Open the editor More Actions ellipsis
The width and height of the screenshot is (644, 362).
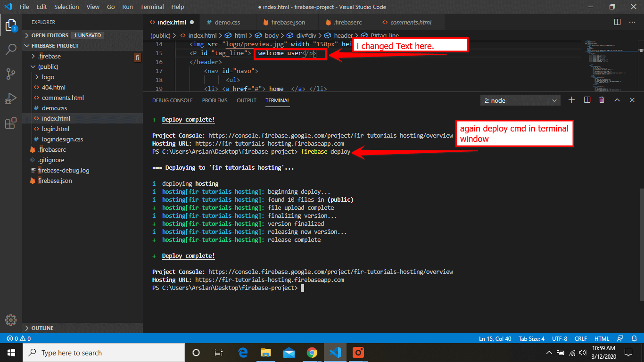632,22
